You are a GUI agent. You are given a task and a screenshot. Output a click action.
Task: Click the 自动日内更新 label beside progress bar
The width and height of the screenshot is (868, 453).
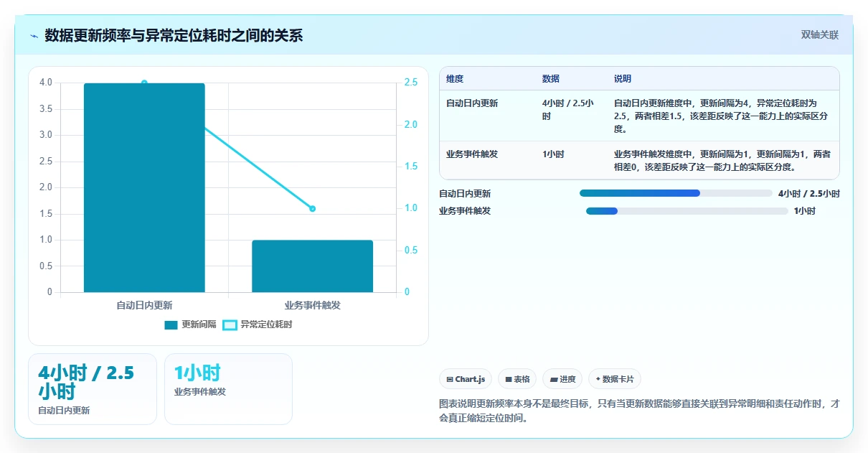tap(465, 194)
